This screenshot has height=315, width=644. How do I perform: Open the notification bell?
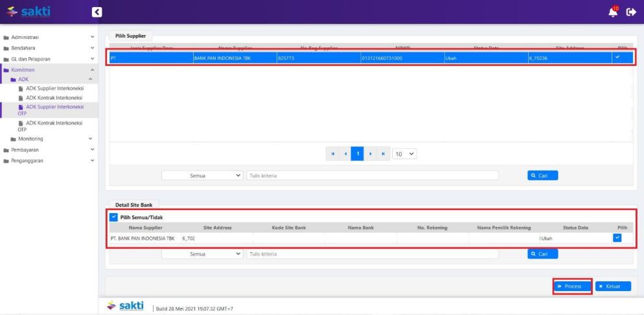pos(613,12)
